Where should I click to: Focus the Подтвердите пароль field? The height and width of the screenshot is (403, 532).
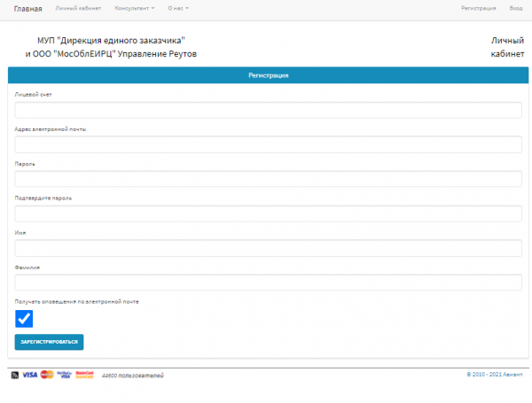point(268,213)
